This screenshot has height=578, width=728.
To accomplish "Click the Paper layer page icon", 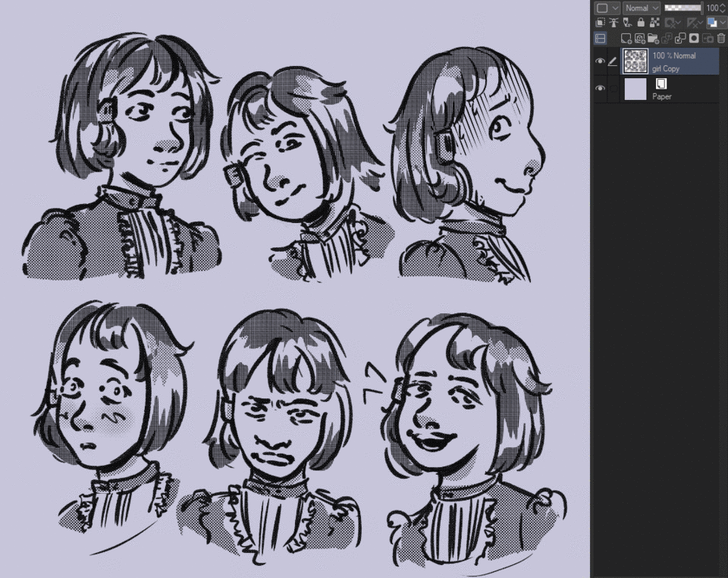I will (x=661, y=83).
